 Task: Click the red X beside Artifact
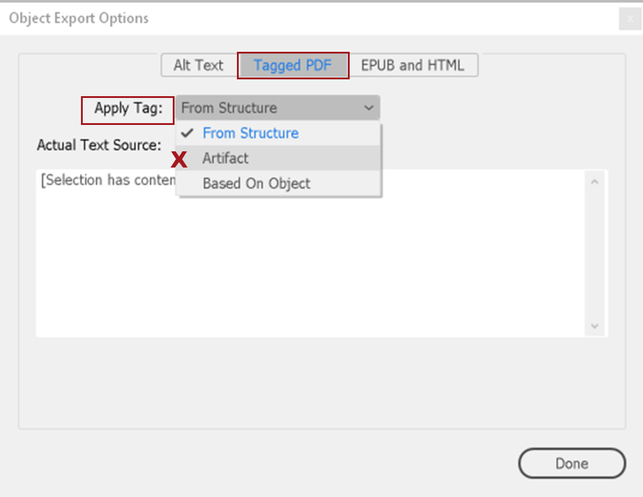180,158
